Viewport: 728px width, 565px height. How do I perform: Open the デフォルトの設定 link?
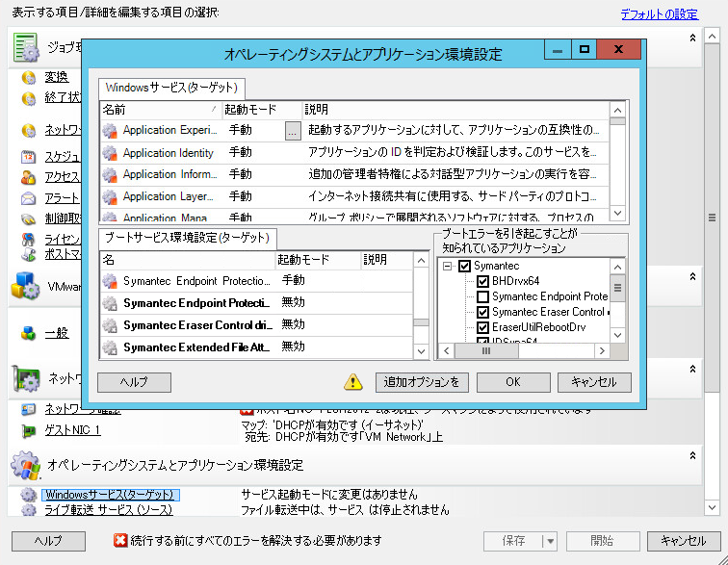[660, 14]
